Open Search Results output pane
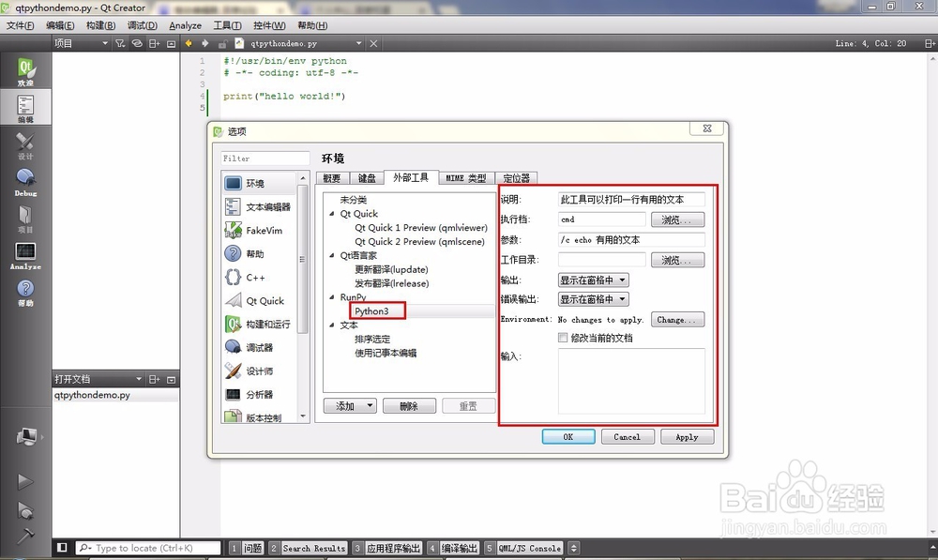Screen dimensions: 938x560 pos(308,548)
